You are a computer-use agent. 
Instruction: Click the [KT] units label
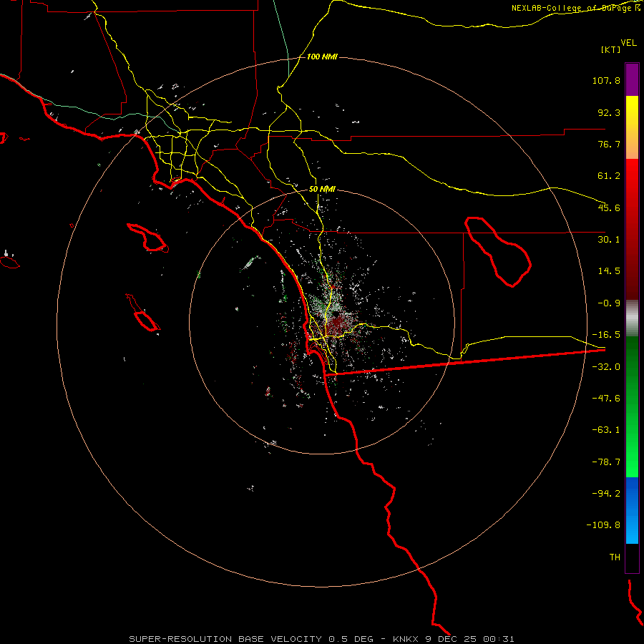[x=611, y=49]
